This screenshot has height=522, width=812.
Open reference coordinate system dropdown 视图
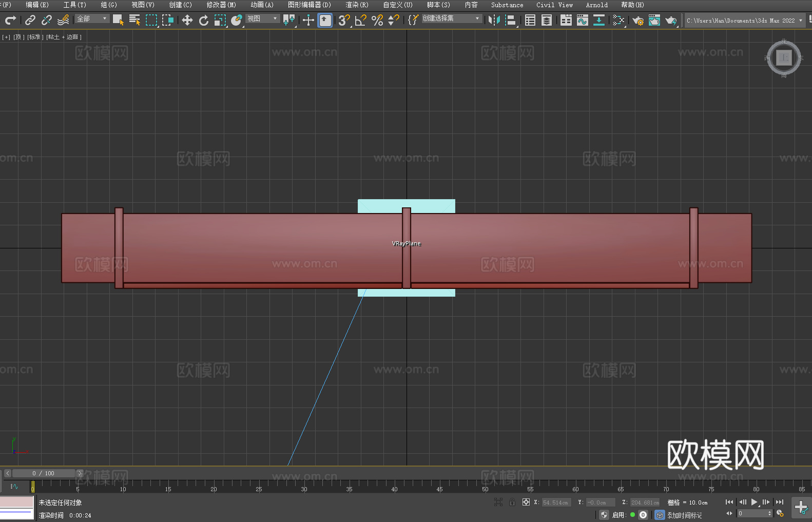pos(263,18)
